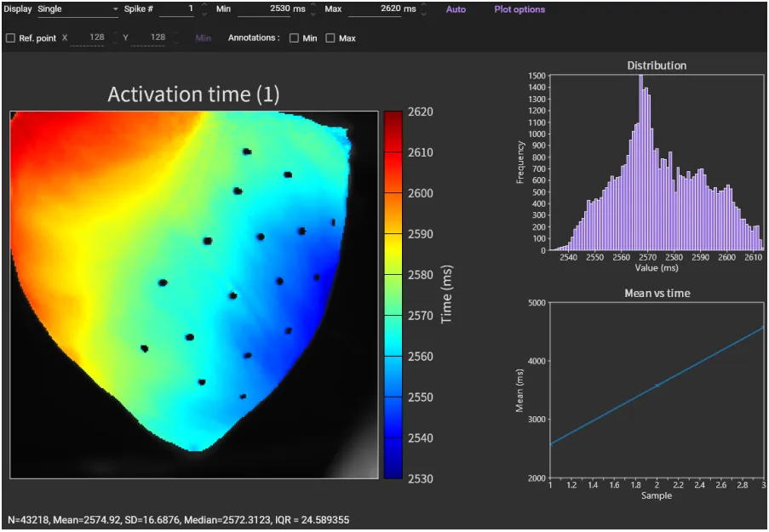The image size is (769, 532).
Task: Open the Display mode dropdown
Action: (x=77, y=9)
